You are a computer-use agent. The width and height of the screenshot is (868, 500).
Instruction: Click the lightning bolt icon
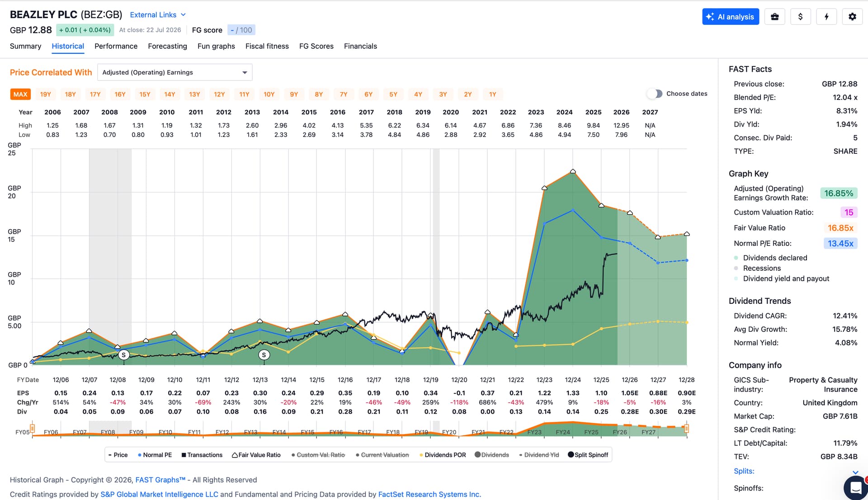[x=826, y=17]
